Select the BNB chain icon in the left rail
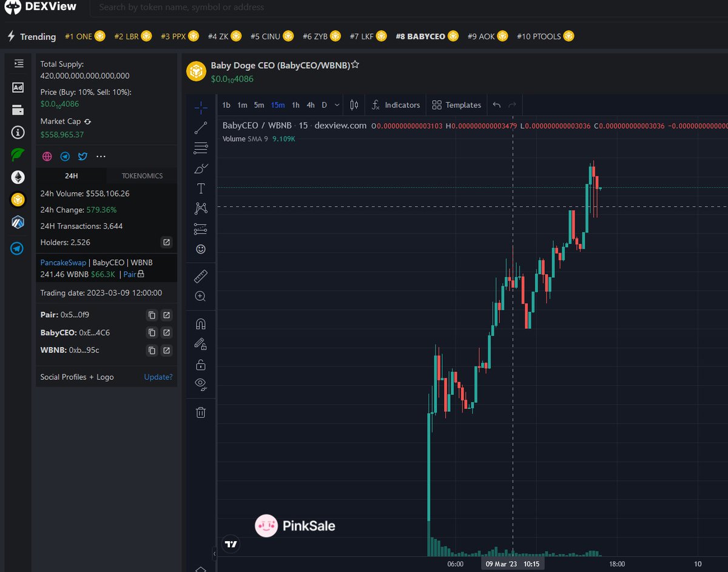 pyautogui.click(x=18, y=200)
